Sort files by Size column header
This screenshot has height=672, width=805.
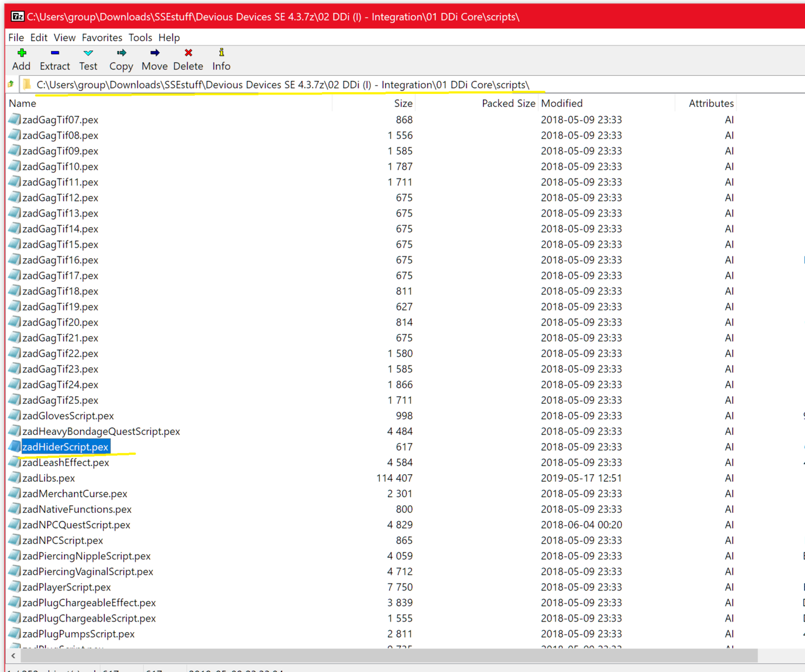[374, 103]
